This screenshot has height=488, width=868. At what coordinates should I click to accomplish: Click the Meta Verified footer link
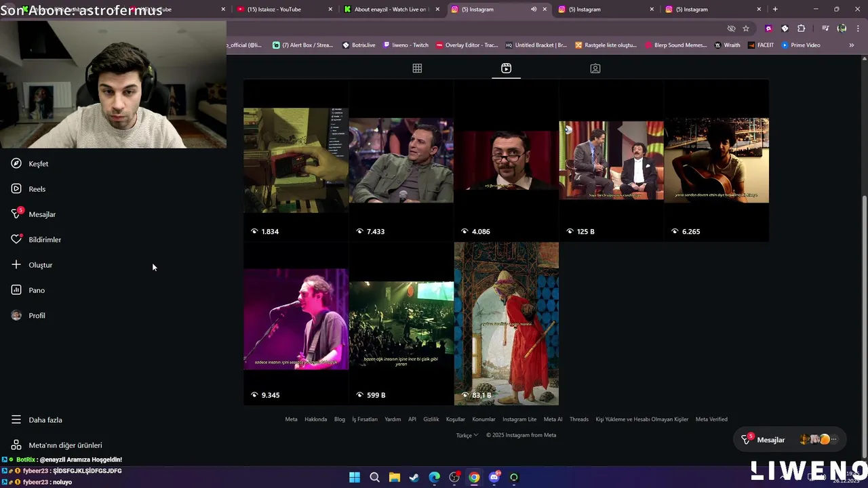pos(711,419)
